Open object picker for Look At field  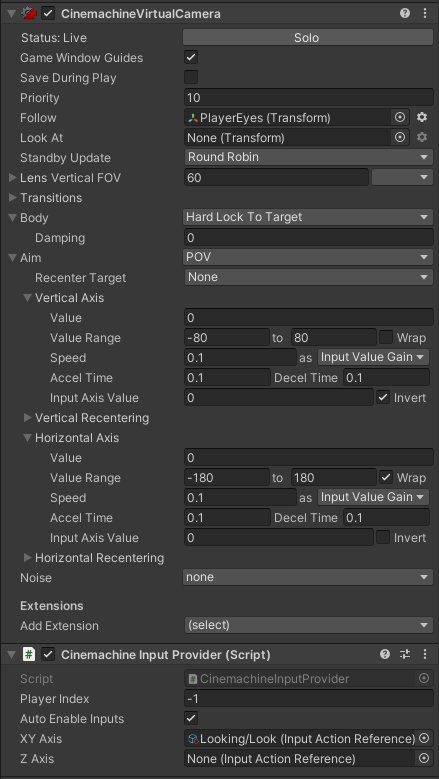pos(400,137)
